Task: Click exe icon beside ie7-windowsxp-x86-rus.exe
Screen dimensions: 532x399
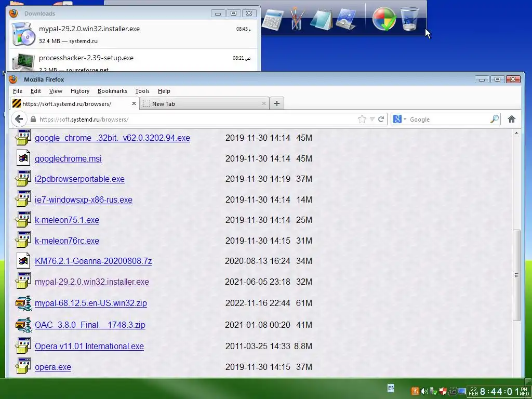Action: point(23,199)
